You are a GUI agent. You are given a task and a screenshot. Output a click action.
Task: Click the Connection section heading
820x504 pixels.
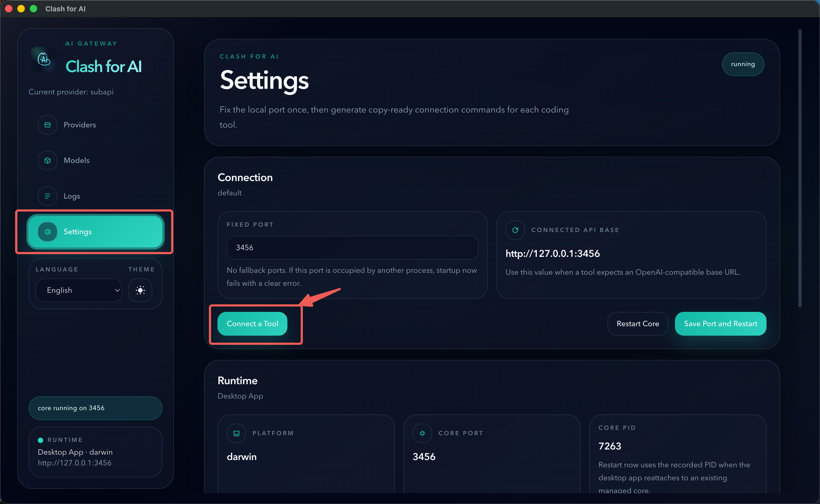click(245, 178)
